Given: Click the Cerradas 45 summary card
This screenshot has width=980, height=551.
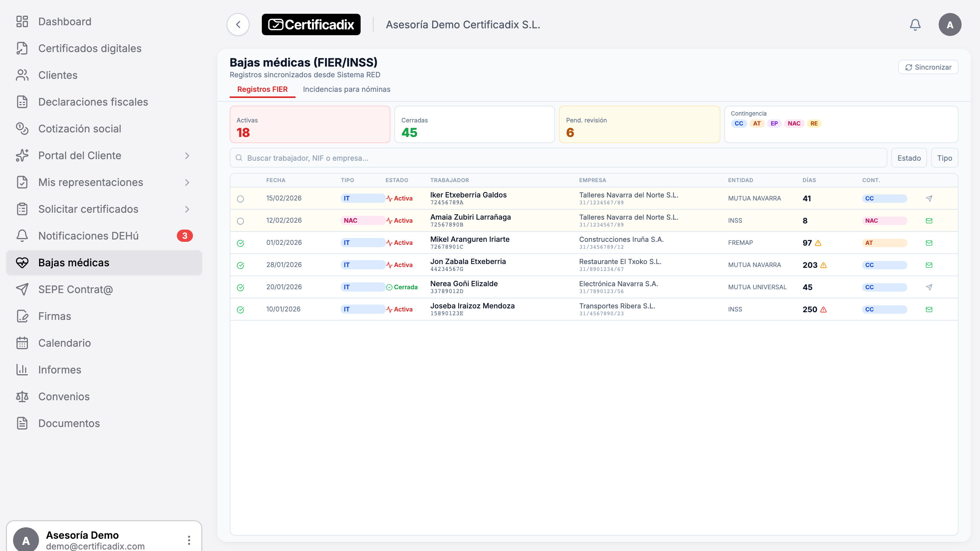Looking at the screenshot, I should 474,125.
